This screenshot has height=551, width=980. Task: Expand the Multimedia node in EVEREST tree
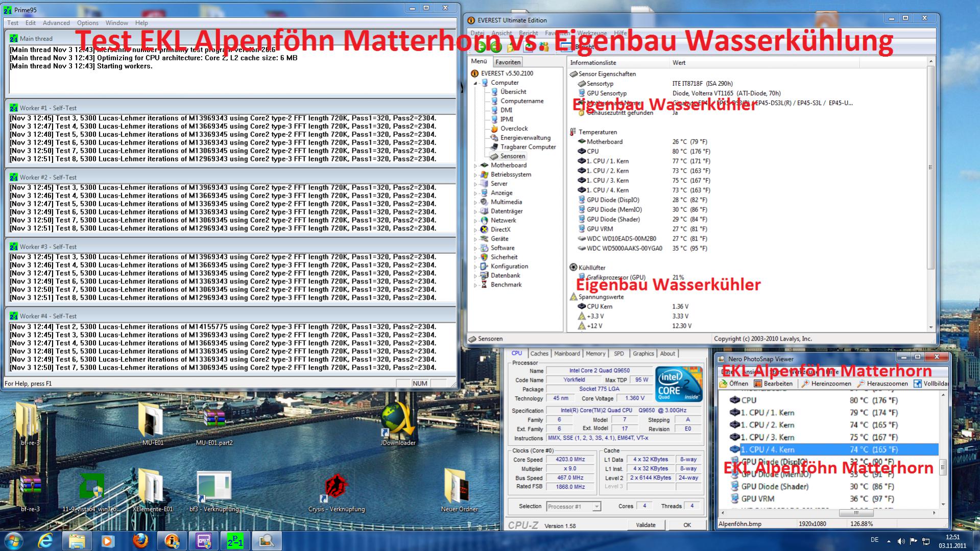pyautogui.click(x=475, y=202)
